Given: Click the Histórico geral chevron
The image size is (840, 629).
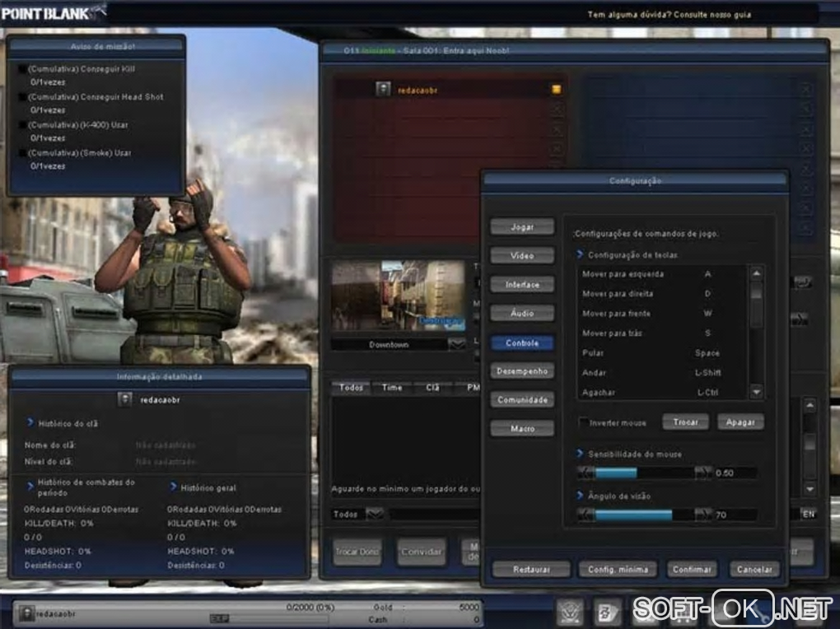Looking at the screenshot, I should click(172, 487).
